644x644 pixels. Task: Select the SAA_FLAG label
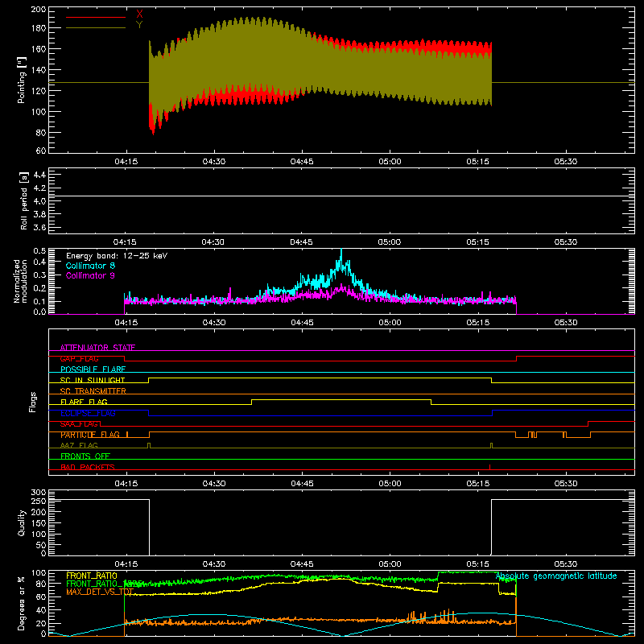[79, 424]
